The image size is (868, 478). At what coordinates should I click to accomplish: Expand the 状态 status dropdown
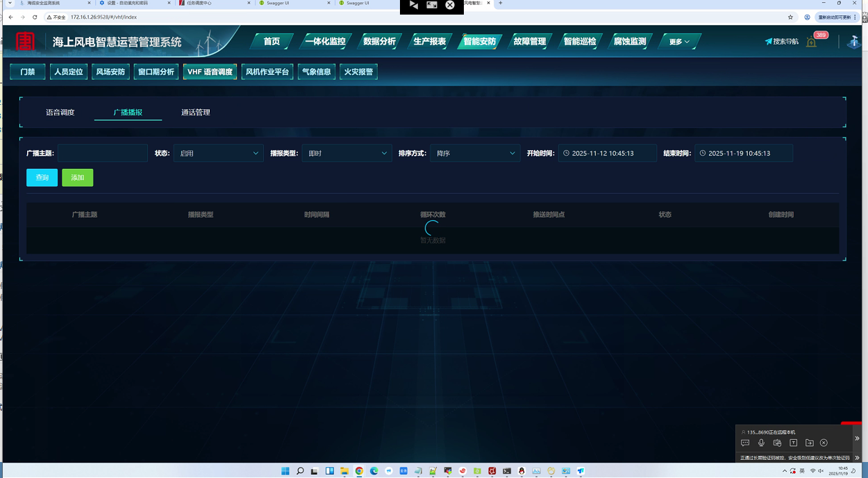point(218,154)
